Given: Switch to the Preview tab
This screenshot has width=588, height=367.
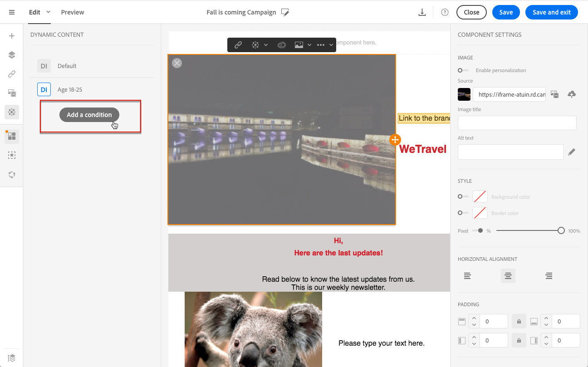Looking at the screenshot, I should [73, 12].
